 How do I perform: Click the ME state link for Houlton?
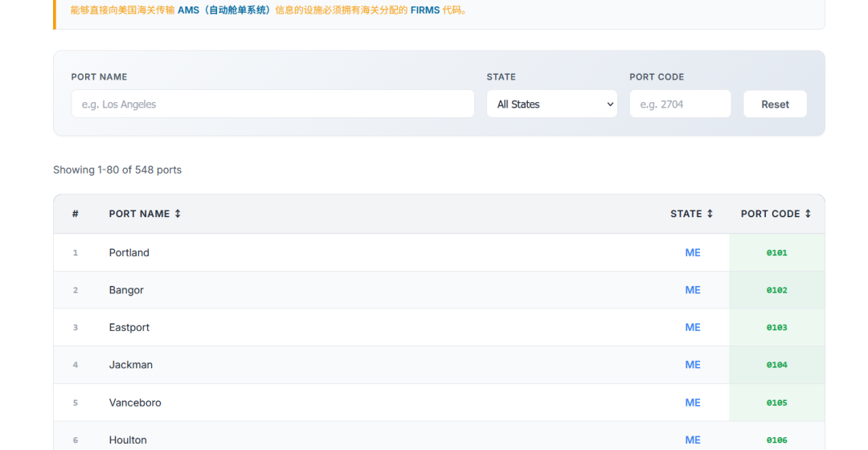point(693,440)
